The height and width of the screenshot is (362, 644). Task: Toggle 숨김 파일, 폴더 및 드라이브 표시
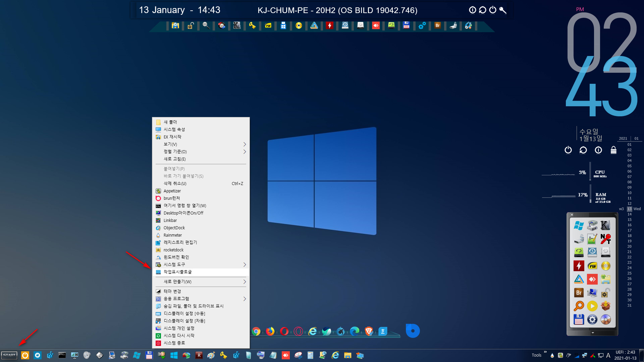(x=201, y=306)
